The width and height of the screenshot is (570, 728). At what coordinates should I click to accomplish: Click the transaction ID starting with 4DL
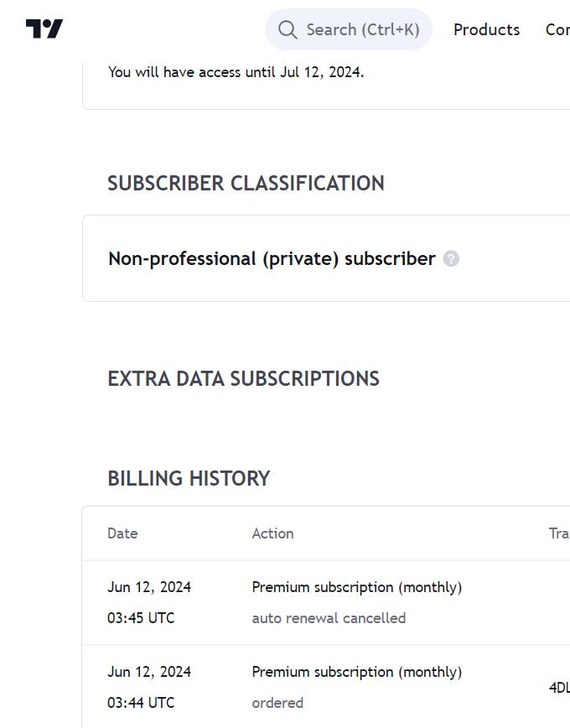(559, 688)
